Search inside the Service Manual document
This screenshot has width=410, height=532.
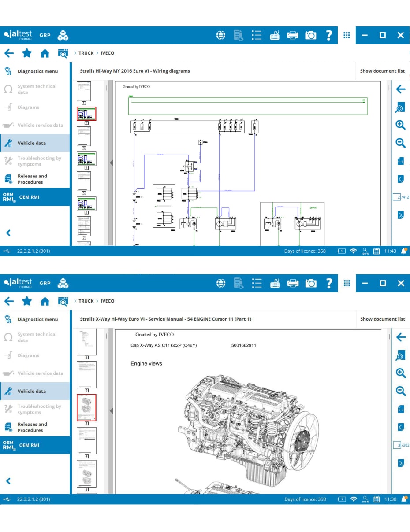click(400, 355)
